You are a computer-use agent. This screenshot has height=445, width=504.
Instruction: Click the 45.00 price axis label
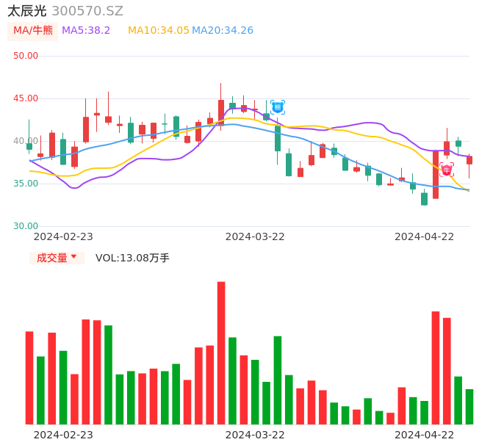click(x=26, y=98)
